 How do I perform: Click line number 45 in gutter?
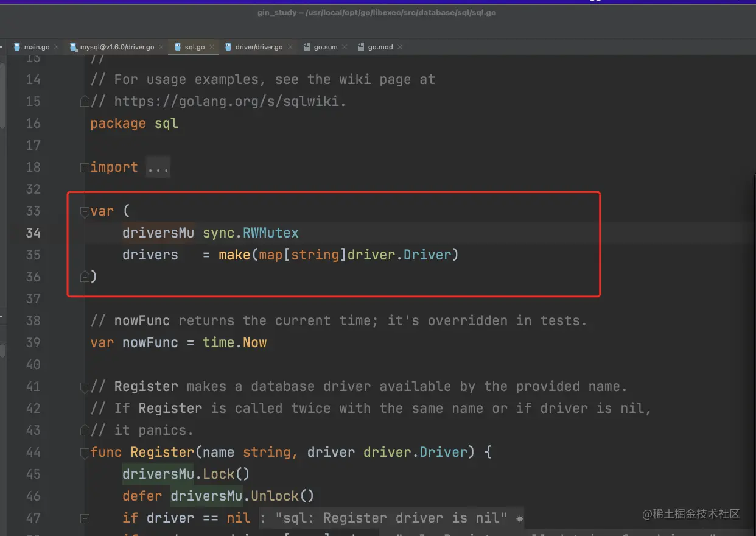pos(33,474)
